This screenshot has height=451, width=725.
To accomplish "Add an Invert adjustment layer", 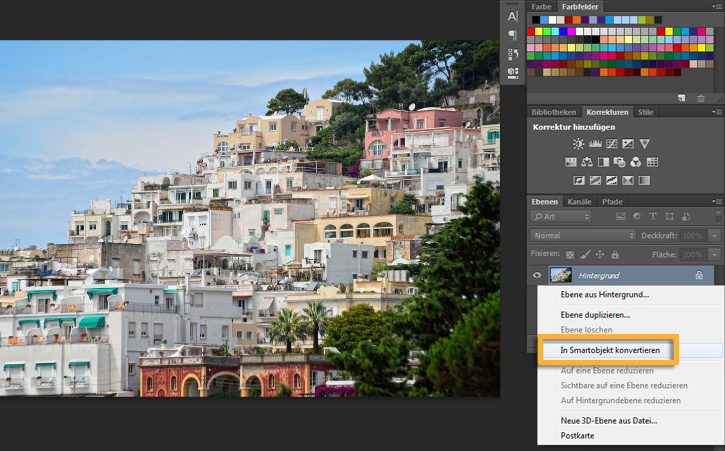I will (579, 180).
